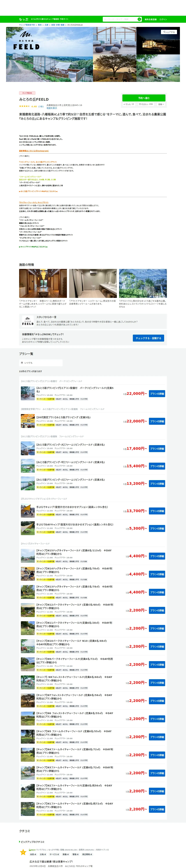Click the calendar icon beside いつでも

point(22,363)
